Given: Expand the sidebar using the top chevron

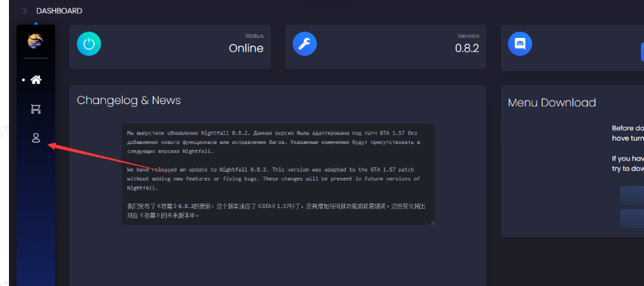Looking at the screenshot, I should point(25,11).
